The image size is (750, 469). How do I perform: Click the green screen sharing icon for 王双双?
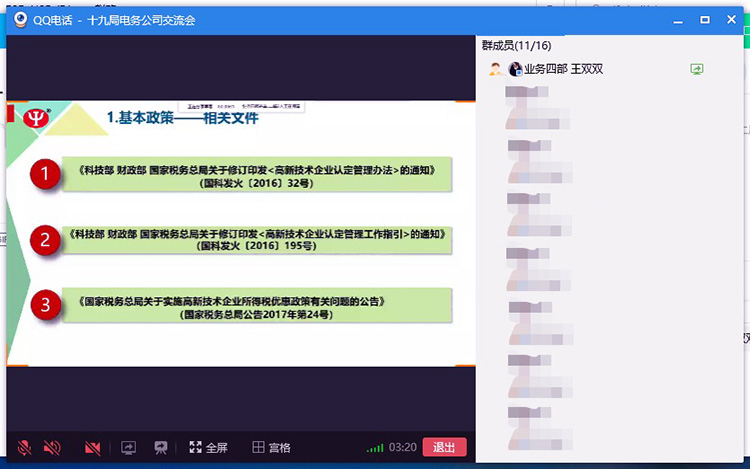[x=697, y=69]
